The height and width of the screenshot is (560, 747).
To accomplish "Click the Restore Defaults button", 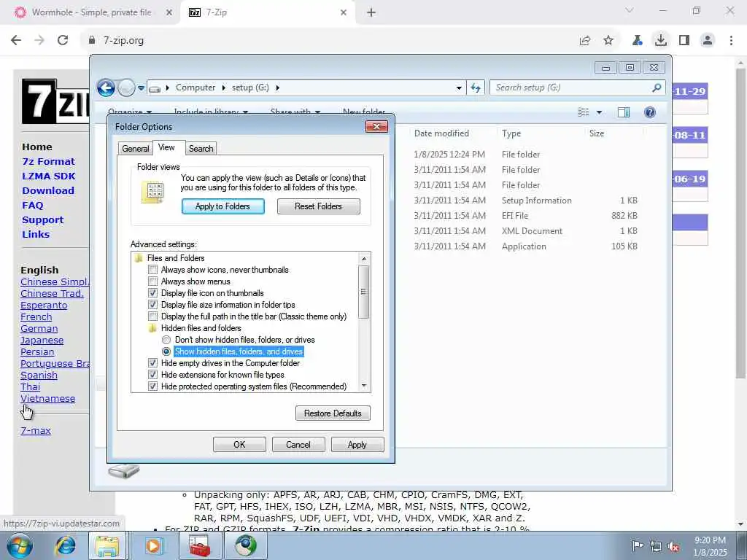I will (333, 413).
